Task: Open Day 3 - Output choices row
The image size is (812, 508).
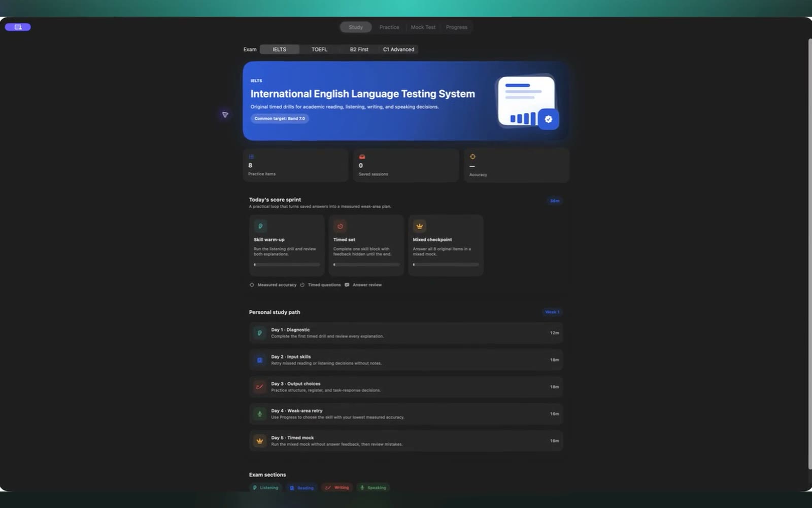Action: pos(406,387)
